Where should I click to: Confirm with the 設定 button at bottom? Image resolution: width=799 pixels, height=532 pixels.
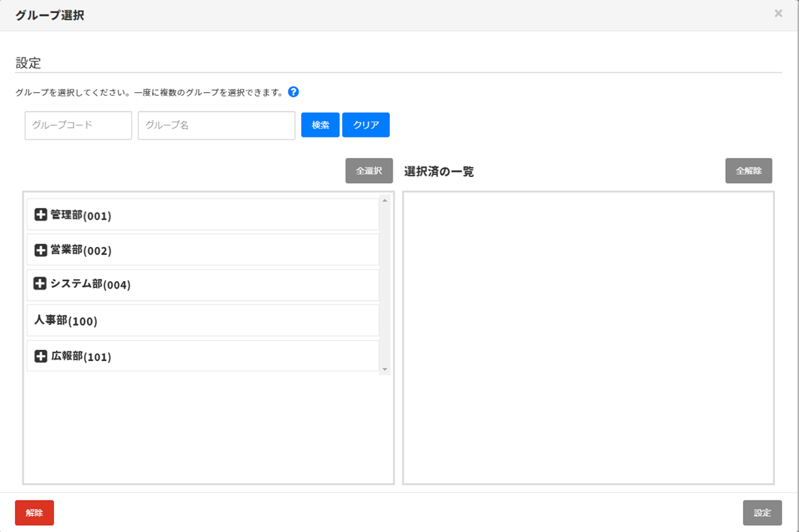click(762, 513)
